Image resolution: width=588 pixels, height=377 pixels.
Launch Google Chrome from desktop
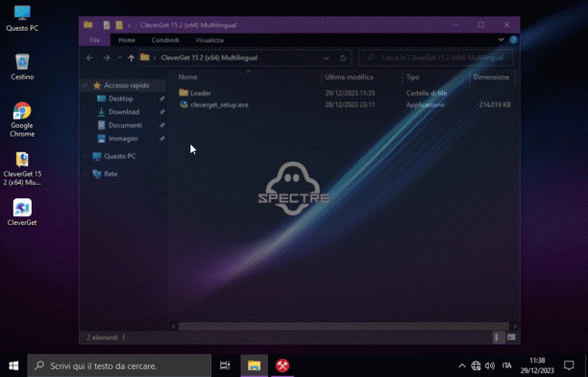click(22, 119)
